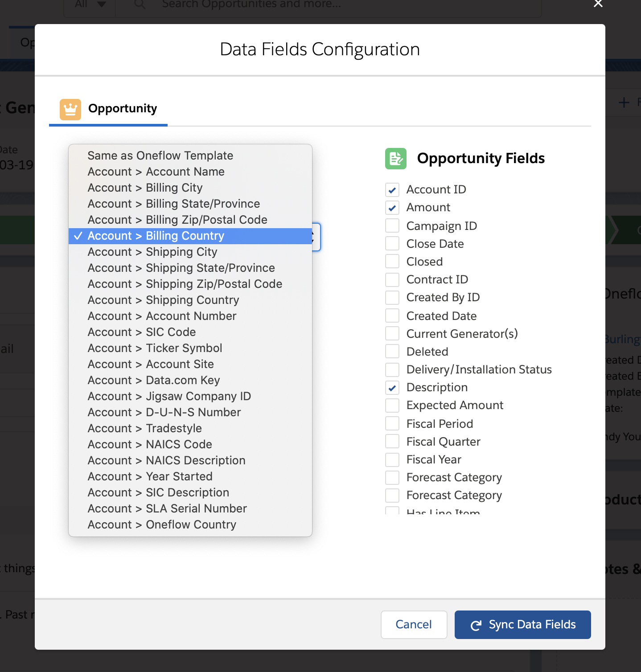641x672 pixels.
Task: Check the Close Date field
Action: coord(392,244)
